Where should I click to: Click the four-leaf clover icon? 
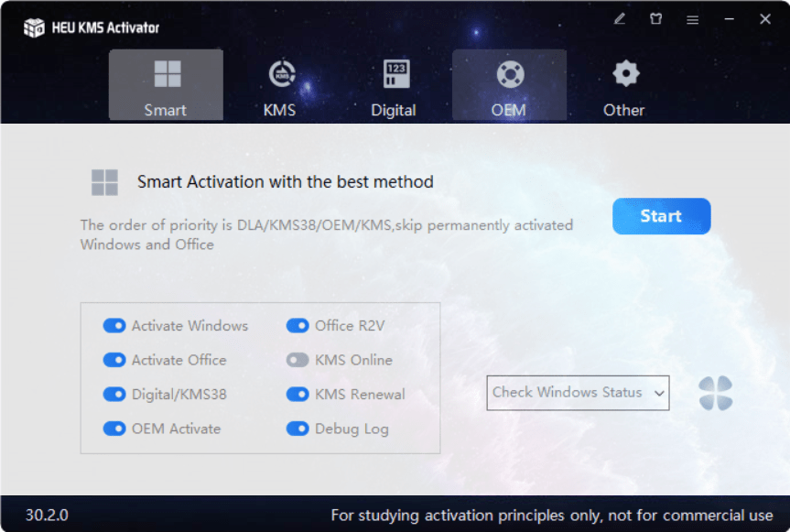715,393
